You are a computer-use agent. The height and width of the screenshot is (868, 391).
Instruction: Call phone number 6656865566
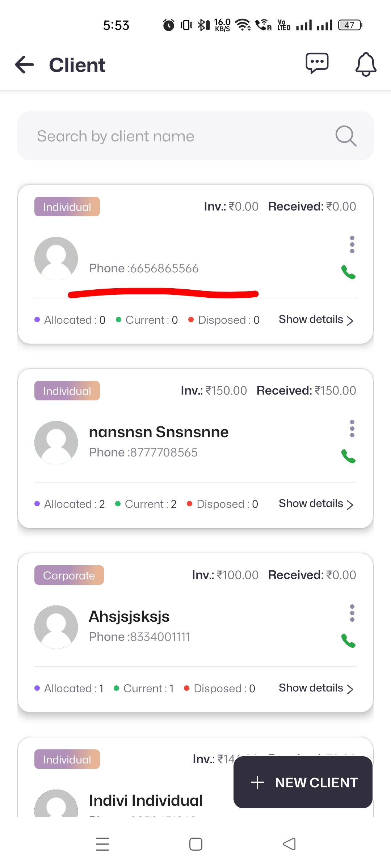[x=348, y=272]
